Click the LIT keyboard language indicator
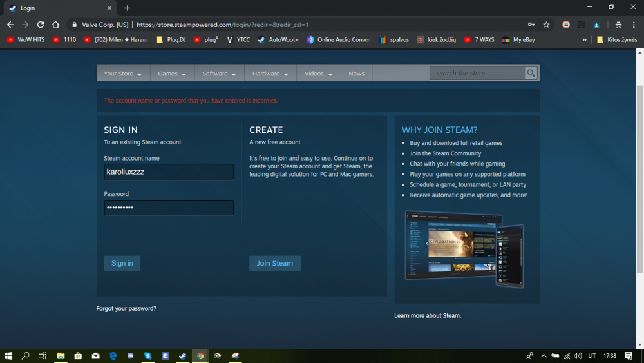The width and height of the screenshot is (644, 363). 592,356
